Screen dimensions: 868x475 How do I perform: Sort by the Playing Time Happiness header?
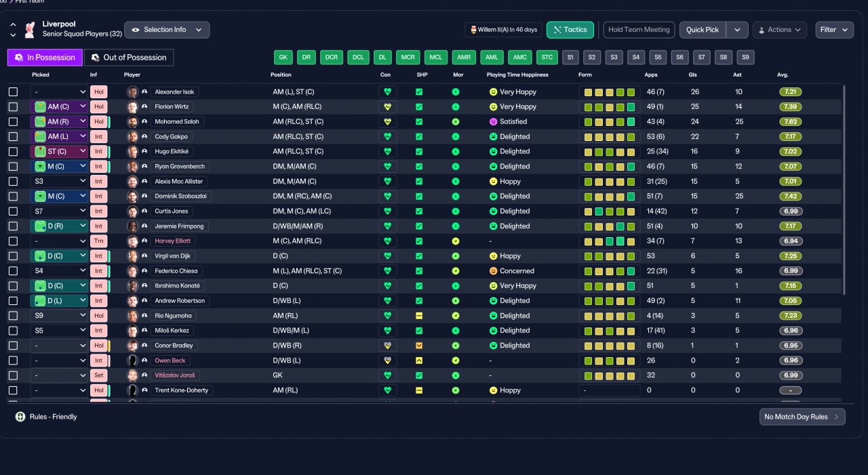pos(517,75)
